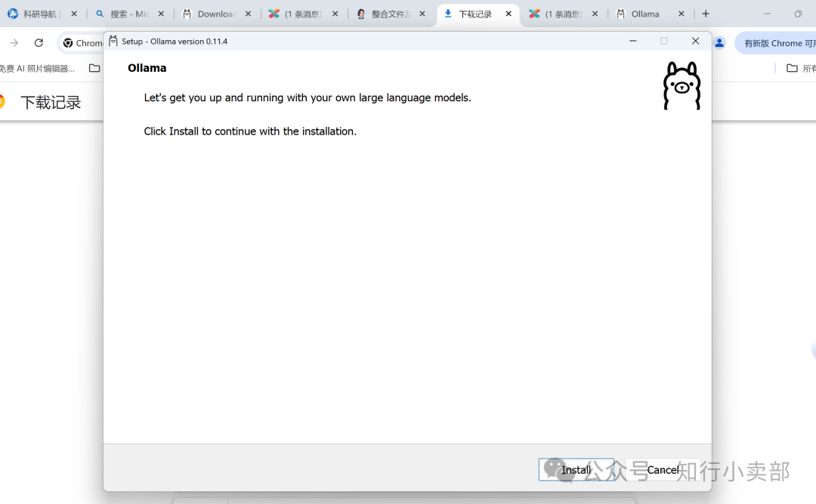Minimize the Ollama Setup window
816x504 pixels.
click(x=633, y=41)
